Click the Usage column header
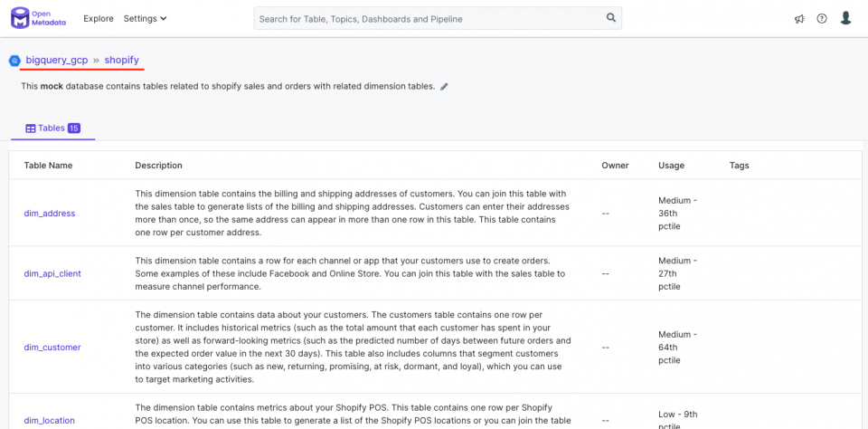868x429 pixels. click(x=671, y=165)
